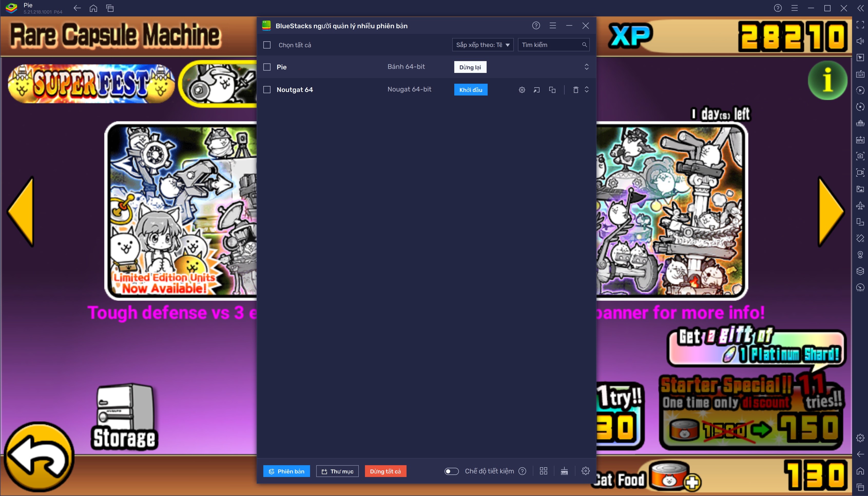
Task: Toggle 'Chế độ tiết kiệm' eco mode switch
Action: pyautogui.click(x=451, y=471)
